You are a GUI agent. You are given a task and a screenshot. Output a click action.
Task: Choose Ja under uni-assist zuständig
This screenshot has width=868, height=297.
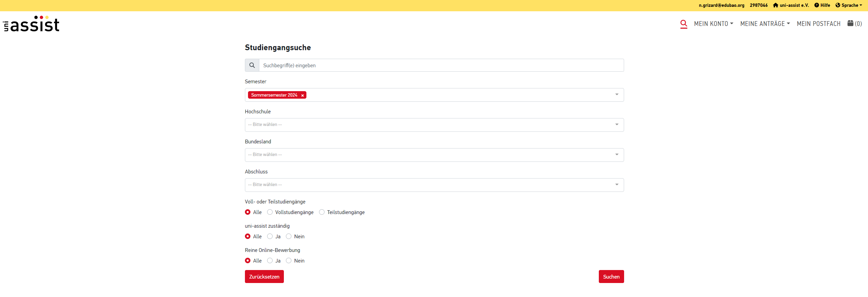point(270,237)
